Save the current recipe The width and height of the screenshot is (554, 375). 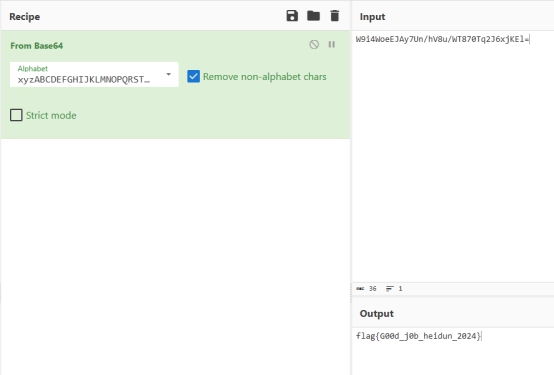292,16
